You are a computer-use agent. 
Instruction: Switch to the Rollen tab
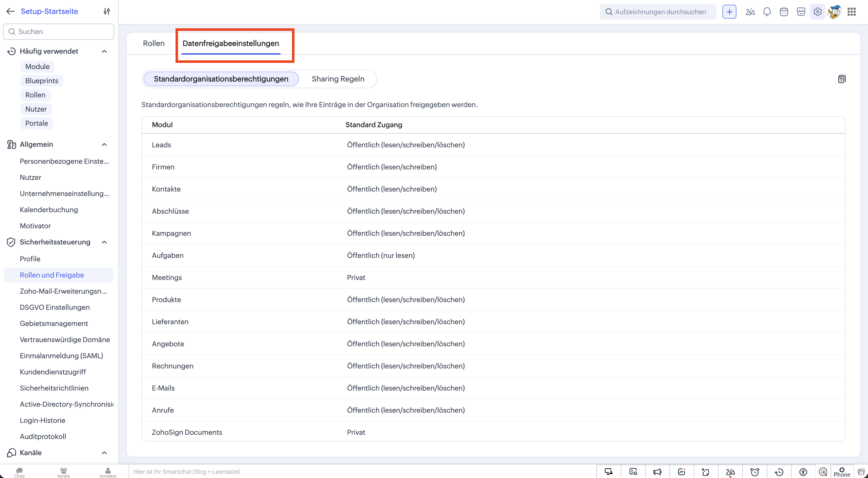point(154,43)
